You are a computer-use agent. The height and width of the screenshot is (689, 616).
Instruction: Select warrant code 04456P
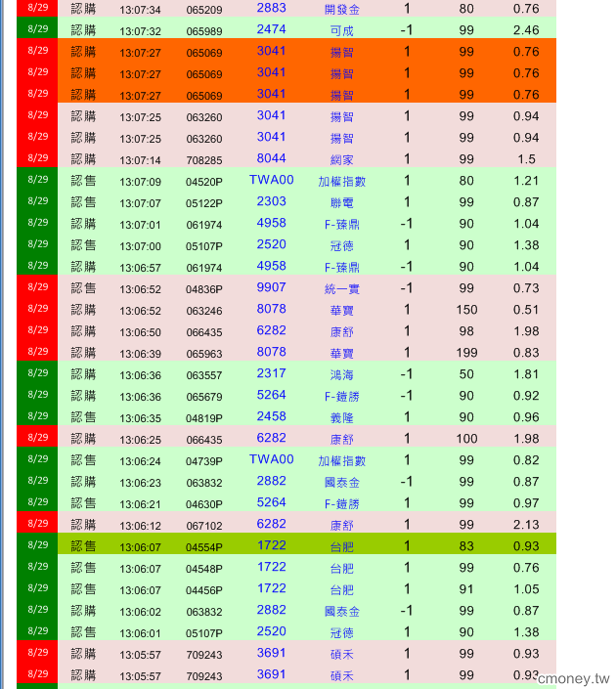[x=204, y=591]
